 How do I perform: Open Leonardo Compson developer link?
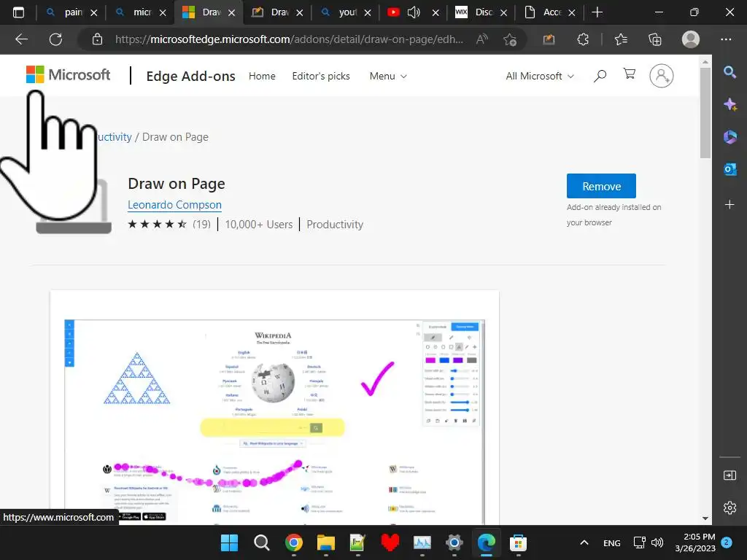[174, 205]
